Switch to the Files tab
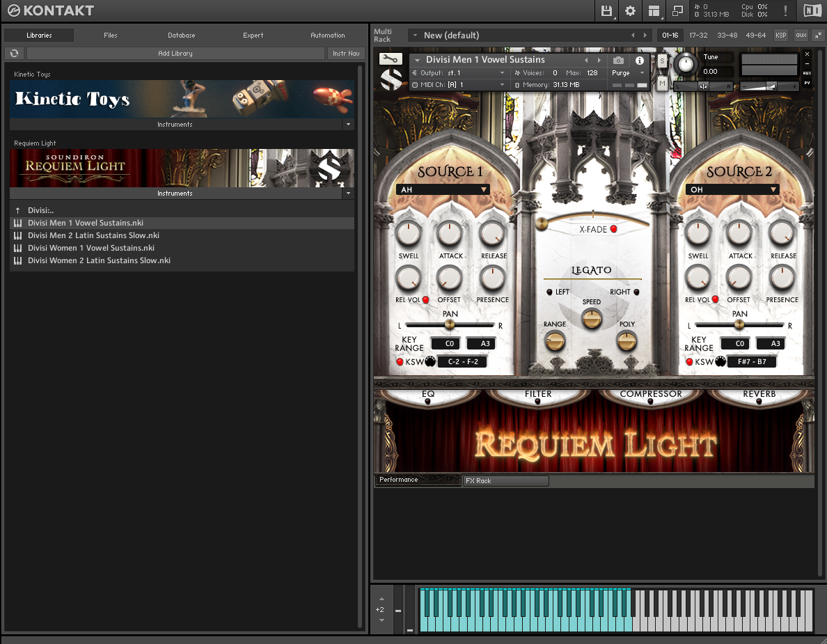 click(111, 36)
